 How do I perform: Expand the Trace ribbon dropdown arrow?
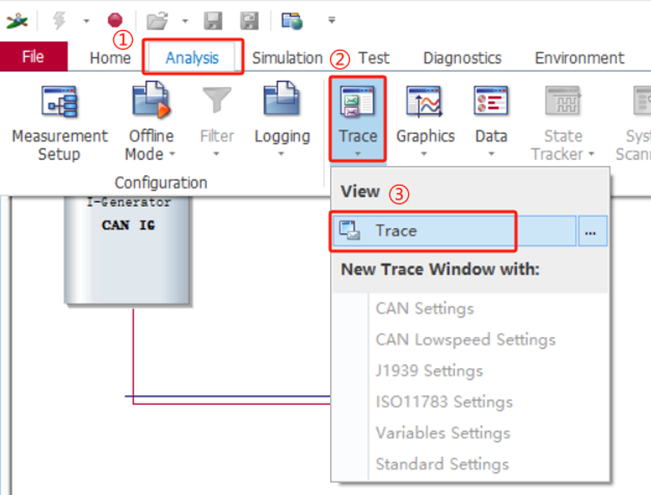pyautogui.click(x=357, y=154)
